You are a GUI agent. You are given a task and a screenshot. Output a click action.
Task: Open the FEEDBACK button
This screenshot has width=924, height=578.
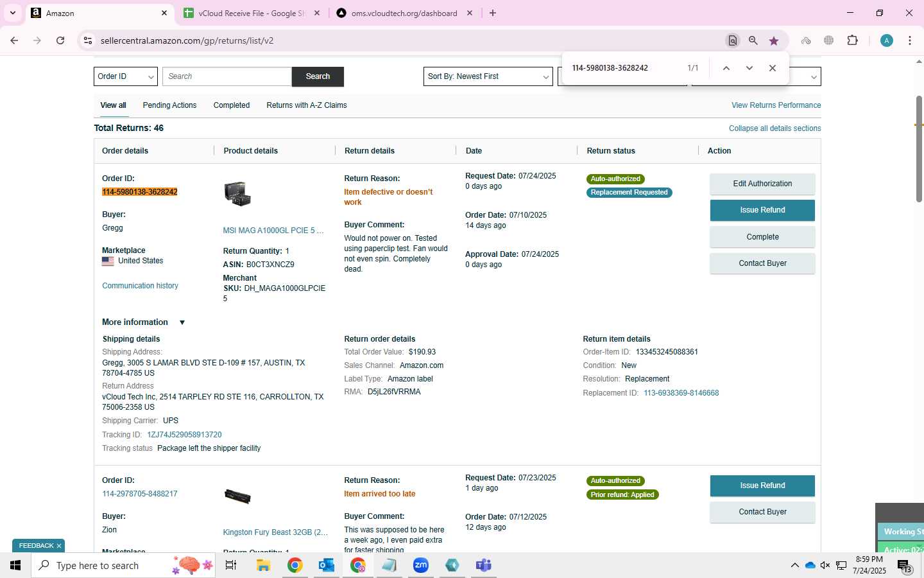point(36,546)
